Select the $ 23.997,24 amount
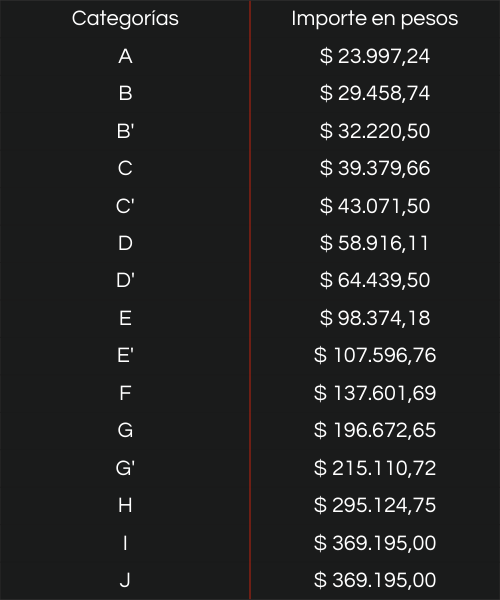500x600 pixels. (375, 56)
